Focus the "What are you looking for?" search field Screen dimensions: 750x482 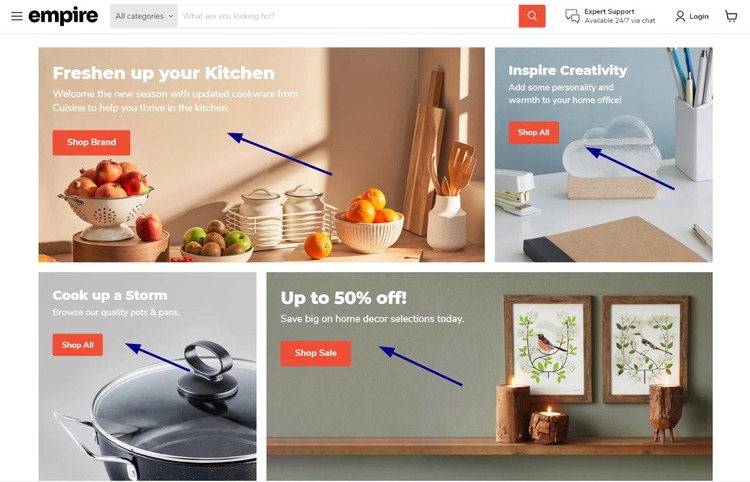pos(348,16)
